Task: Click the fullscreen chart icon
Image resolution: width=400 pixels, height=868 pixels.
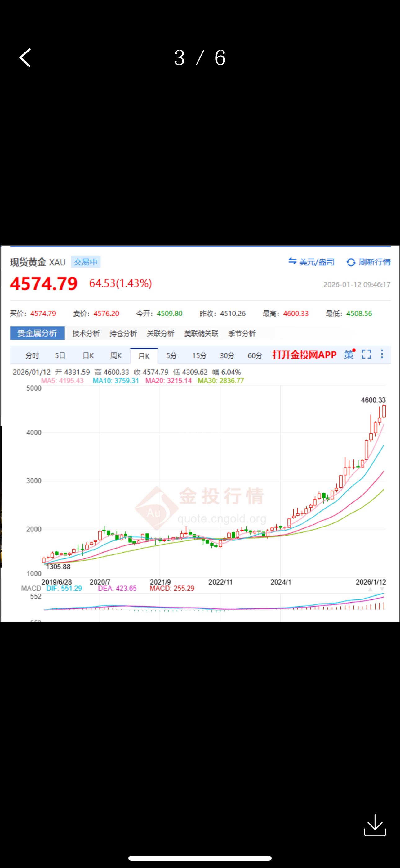Action: point(366,354)
